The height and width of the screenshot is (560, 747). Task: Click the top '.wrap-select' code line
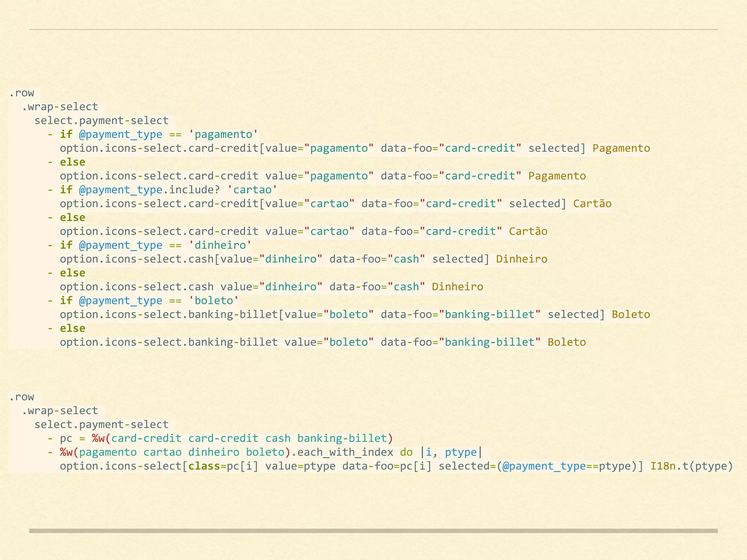coord(60,107)
